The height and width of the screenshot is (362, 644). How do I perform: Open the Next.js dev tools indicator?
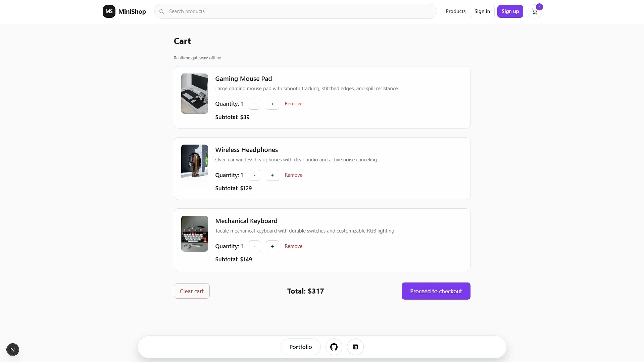[13, 350]
